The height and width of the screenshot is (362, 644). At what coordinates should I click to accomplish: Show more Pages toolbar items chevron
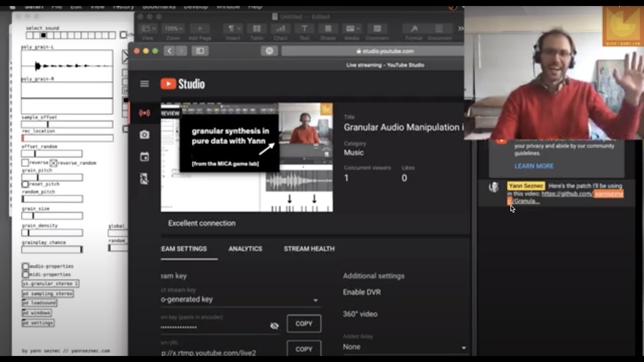(x=460, y=29)
